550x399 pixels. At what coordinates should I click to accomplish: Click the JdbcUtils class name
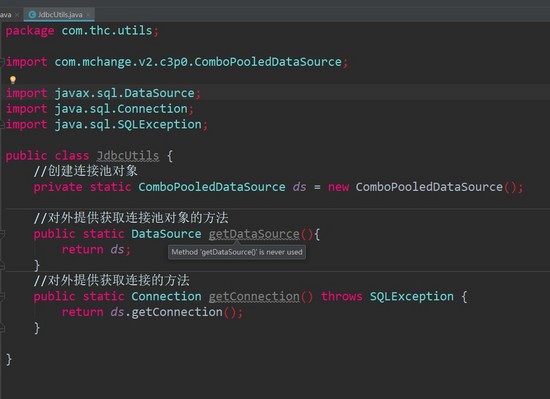tap(128, 156)
